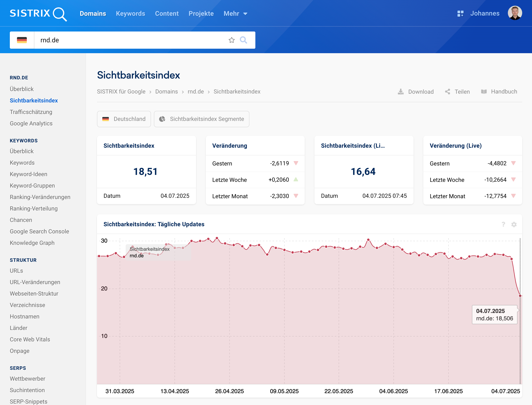Screen dimensions: 532x405
Task: Click into the rnd.de search field
Action: [x=130, y=40]
